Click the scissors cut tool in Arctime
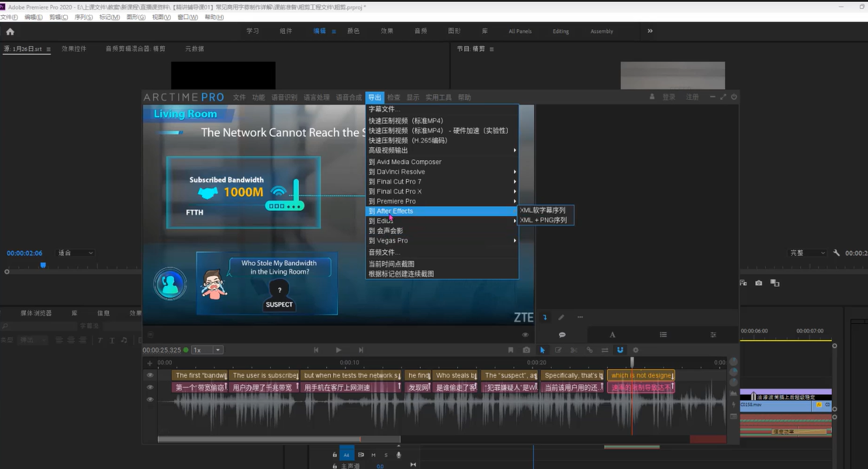 point(574,350)
